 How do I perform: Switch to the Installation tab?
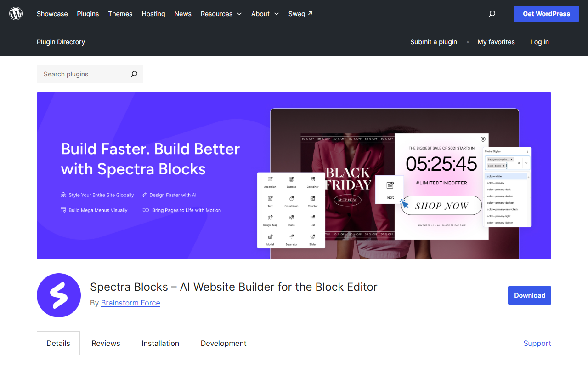[x=160, y=343]
